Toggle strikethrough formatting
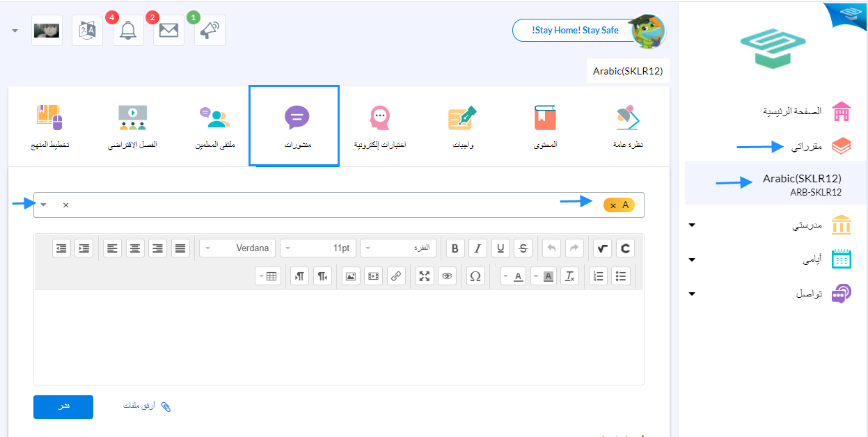This screenshot has height=437, width=868. (x=523, y=248)
